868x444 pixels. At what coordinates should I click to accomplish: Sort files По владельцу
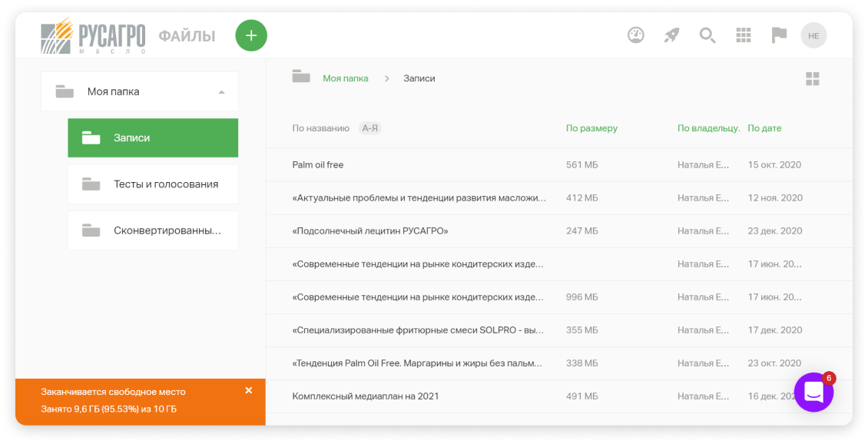[x=708, y=128]
